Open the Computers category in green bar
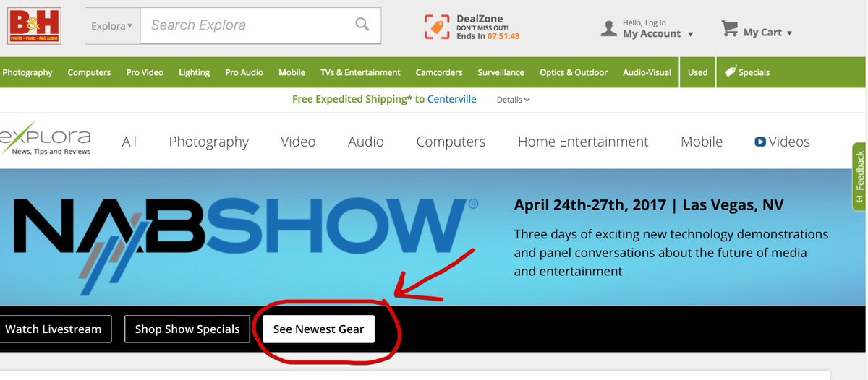 (x=89, y=72)
